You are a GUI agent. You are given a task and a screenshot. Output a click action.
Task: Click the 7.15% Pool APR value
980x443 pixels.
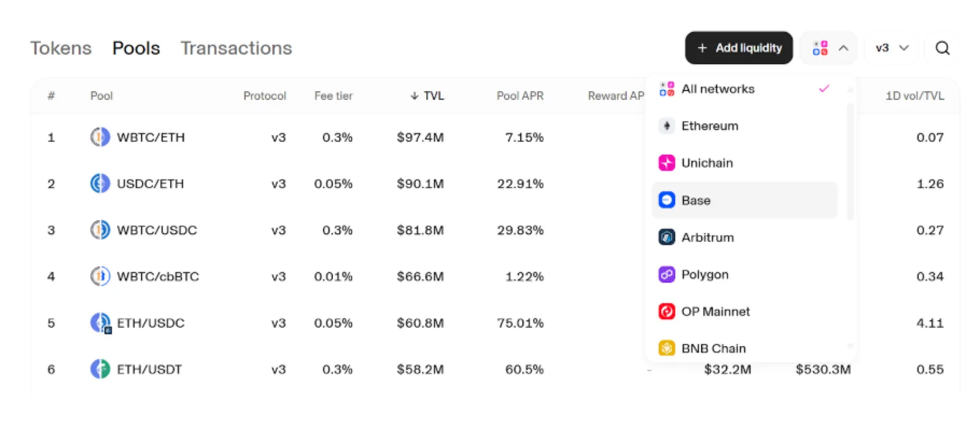524,137
